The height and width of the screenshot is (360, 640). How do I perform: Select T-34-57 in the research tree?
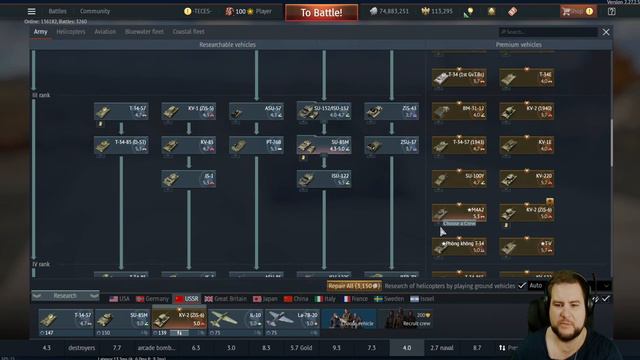(x=121, y=111)
